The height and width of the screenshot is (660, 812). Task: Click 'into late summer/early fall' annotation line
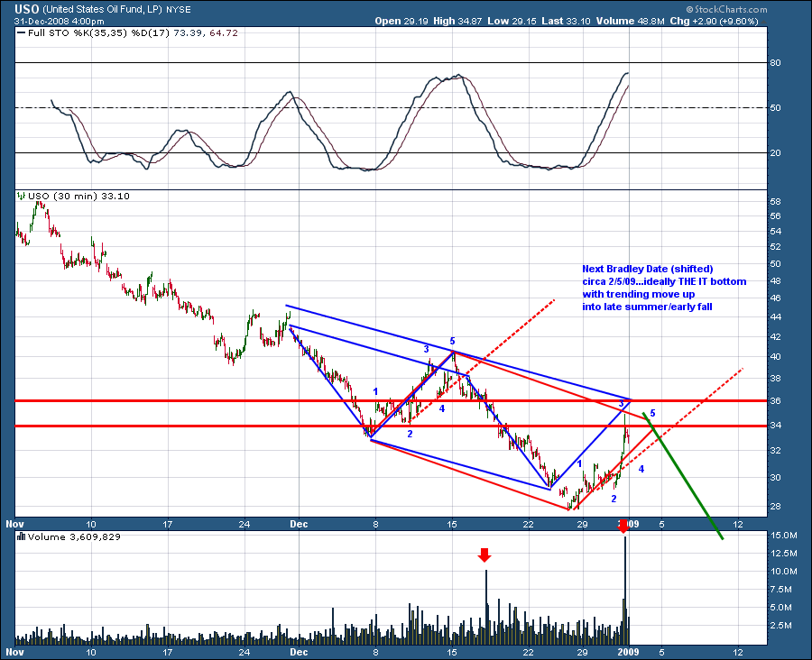point(647,307)
